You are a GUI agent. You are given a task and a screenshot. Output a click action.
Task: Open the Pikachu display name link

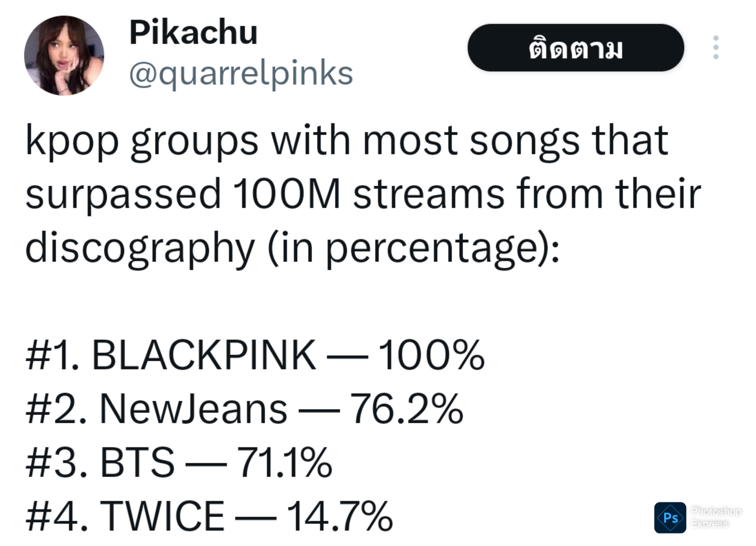coord(193,33)
